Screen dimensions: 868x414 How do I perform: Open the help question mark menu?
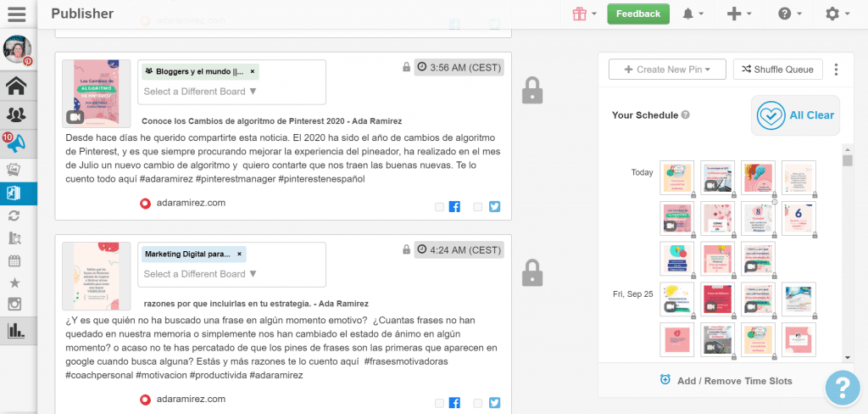[x=789, y=14]
